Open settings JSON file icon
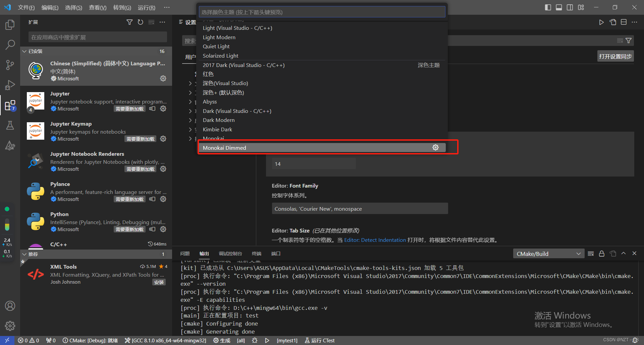Viewport: 644px width, 345px height. pos(613,22)
